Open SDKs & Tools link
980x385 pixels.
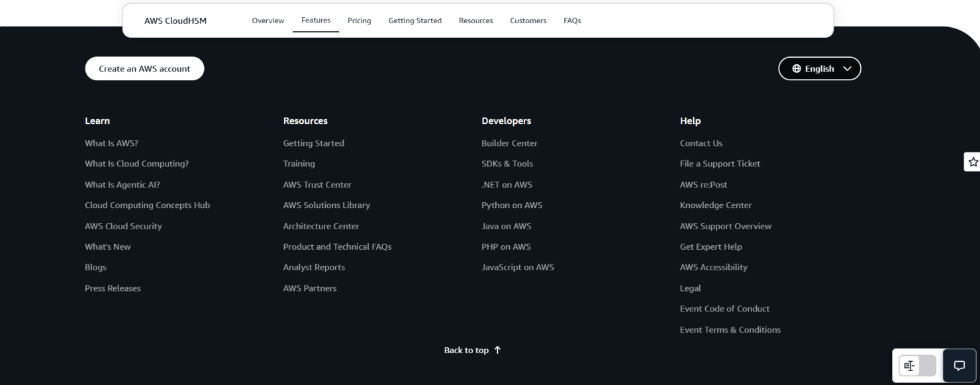pos(507,164)
